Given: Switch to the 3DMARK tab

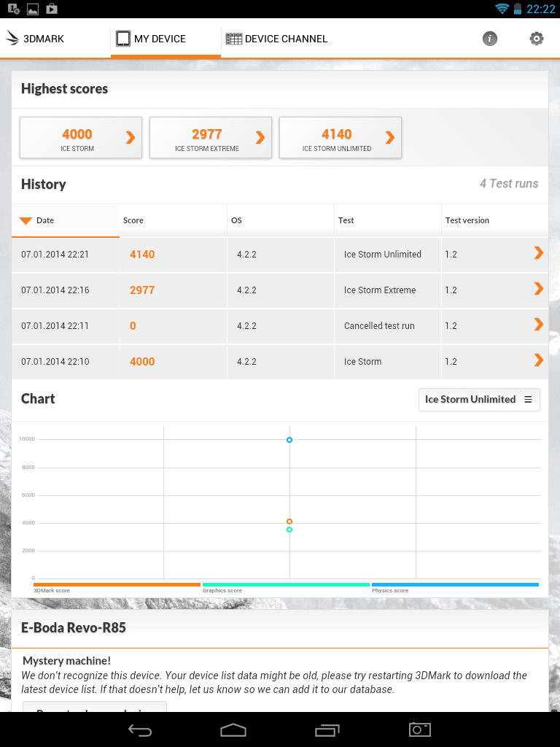Looking at the screenshot, I should (55, 39).
